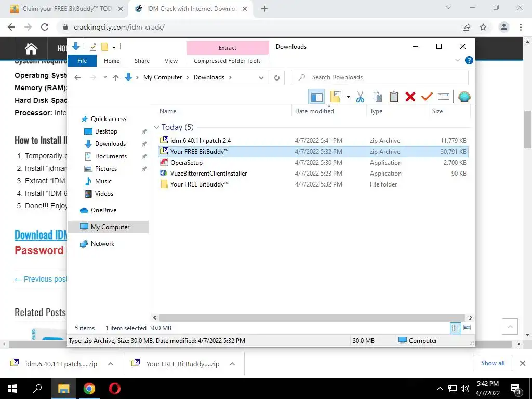Go back in File Explorer
The image size is (532, 399).
pyautogui.click(x=77, y=77)
